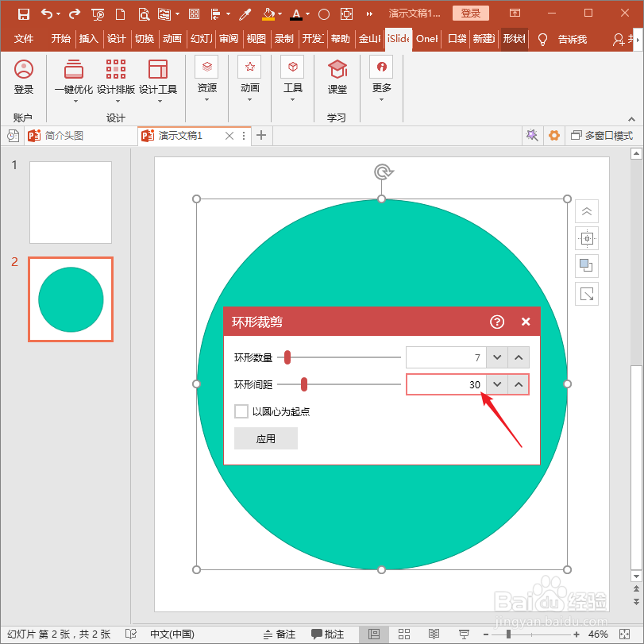This screenshot has height=644, width=644.
Task: Click the 环形数量 input field showing 7
Action: [446, 357]
